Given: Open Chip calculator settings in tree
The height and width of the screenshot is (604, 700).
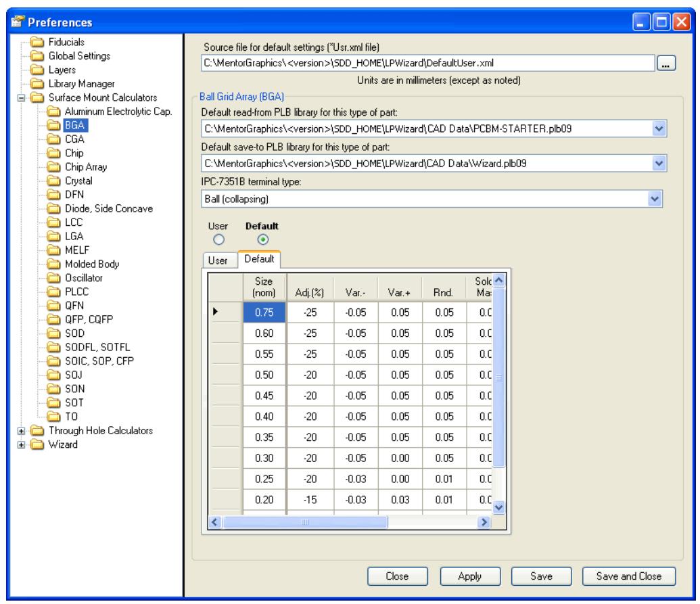Looking at the screenshot, I should 74,153.
